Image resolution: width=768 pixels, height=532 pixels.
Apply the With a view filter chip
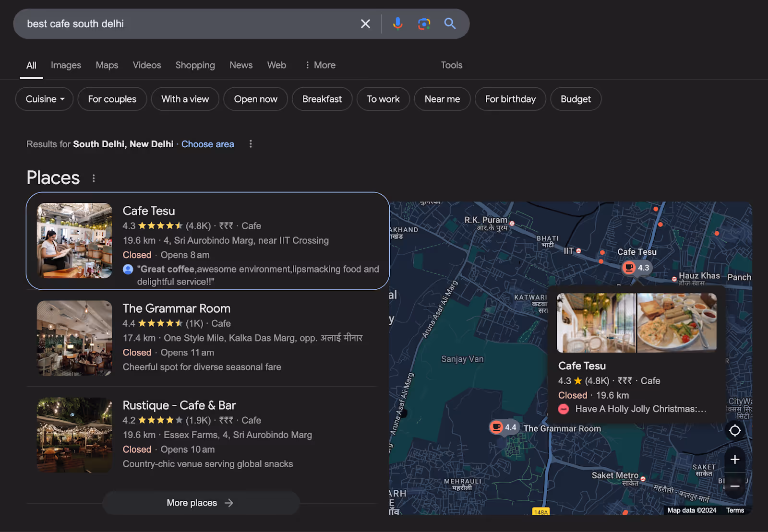[x=185, y=99]
